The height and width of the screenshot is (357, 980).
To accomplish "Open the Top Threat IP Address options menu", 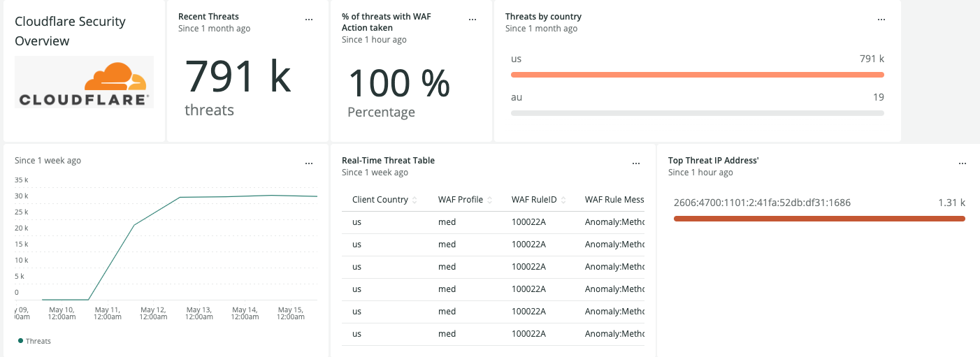I will coord(963,163).
